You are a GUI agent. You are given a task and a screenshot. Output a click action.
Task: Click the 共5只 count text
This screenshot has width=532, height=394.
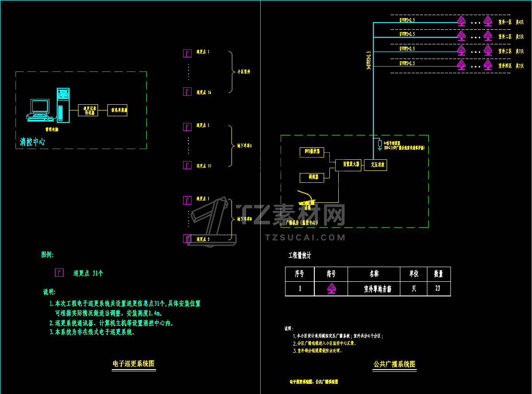[x=520, y=36]
